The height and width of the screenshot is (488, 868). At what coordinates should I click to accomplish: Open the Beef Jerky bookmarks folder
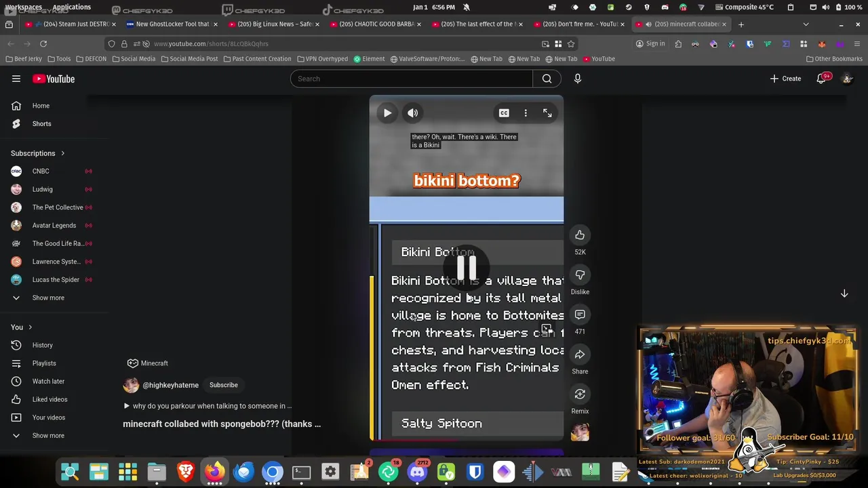(x=23, y=59)
